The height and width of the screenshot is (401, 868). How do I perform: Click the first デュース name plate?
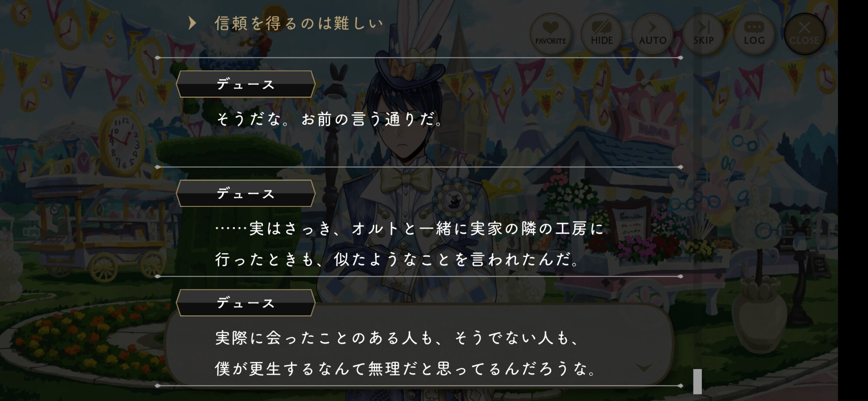pyautogui.click(x=246, y=84)
